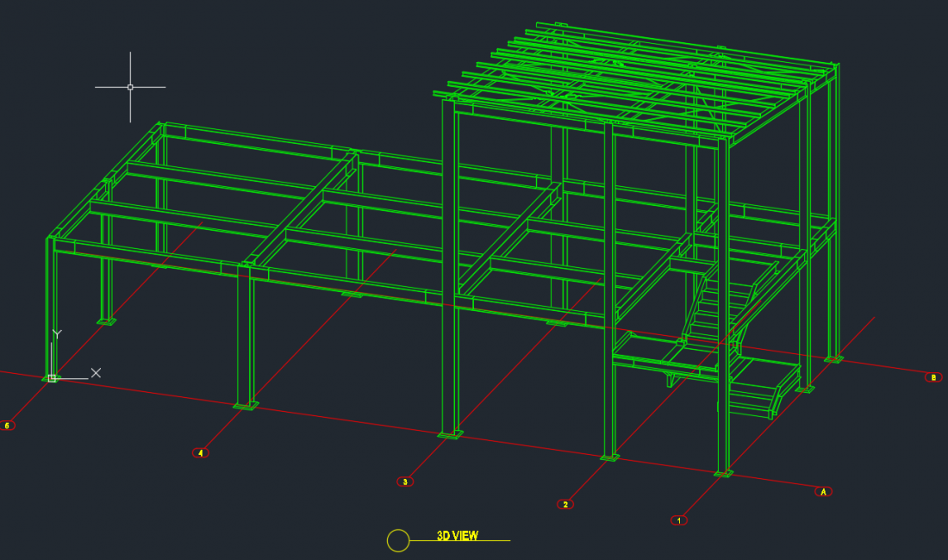The image size is (948, 560).
Task: Select base plate at grid line 2 column
Action: (609, 457)
